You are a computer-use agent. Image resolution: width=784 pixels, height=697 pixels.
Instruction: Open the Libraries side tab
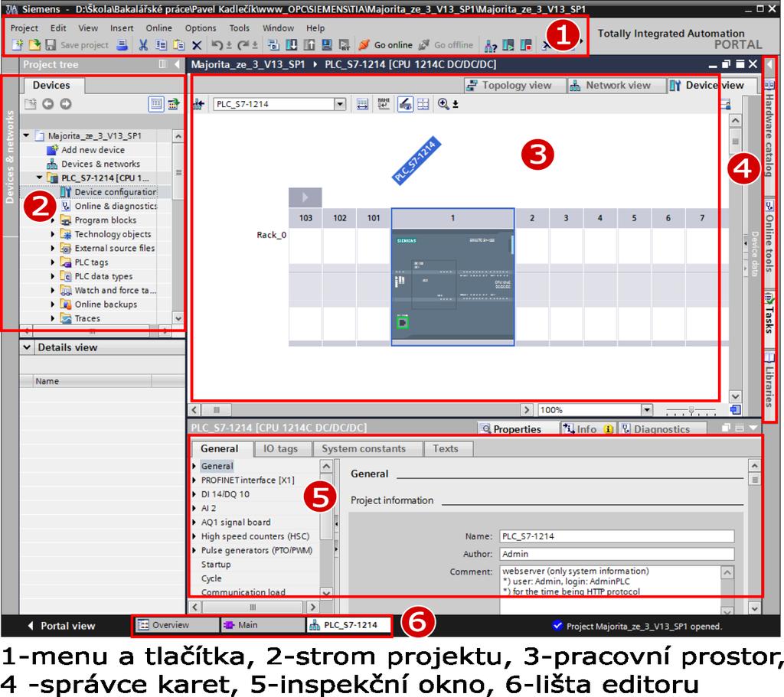[769, 379]
